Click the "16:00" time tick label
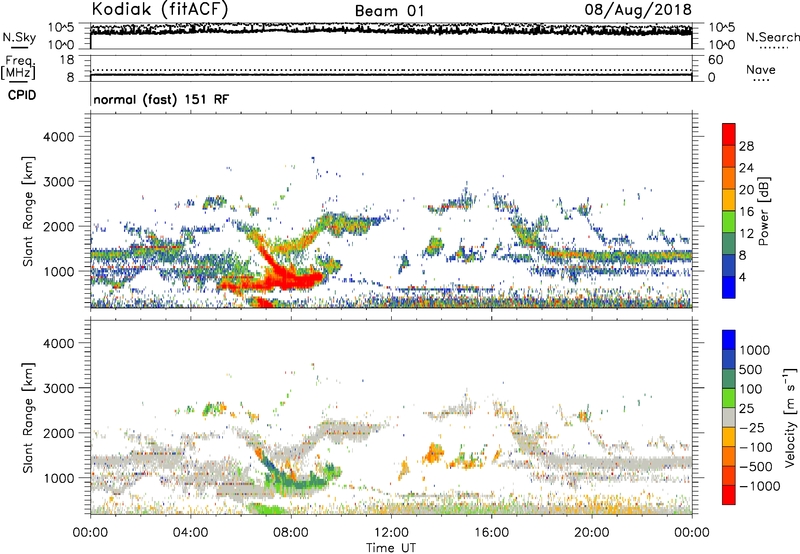This screenshot has height=554, width=800. point(491,533)
